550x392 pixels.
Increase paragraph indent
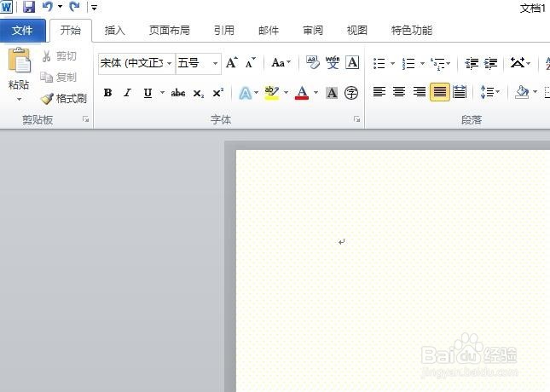point(490,63)
